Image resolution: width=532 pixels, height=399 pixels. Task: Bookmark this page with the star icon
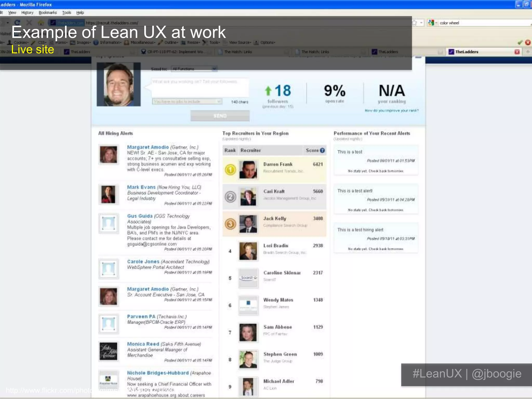[x=415, y=23]
